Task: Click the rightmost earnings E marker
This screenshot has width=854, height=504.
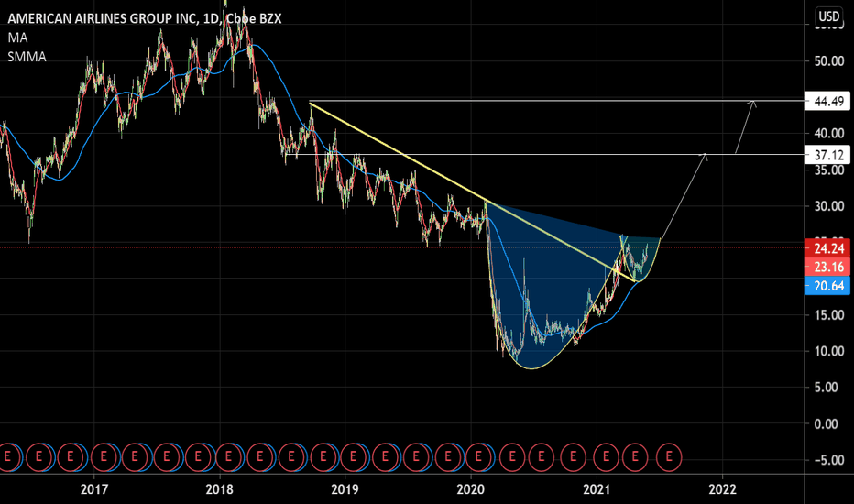Action: tap(669, 456)
